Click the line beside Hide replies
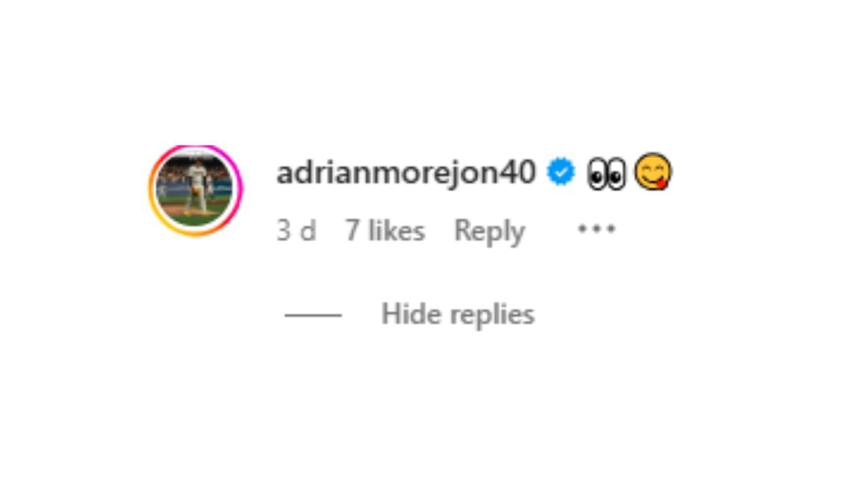The height and width of the screenshot is (488, 868). point(313,314)
